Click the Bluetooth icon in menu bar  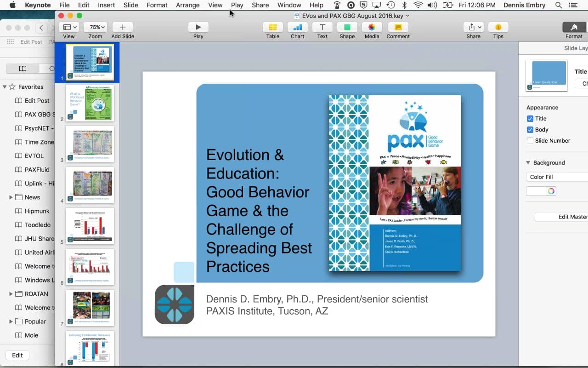[405, 5]
